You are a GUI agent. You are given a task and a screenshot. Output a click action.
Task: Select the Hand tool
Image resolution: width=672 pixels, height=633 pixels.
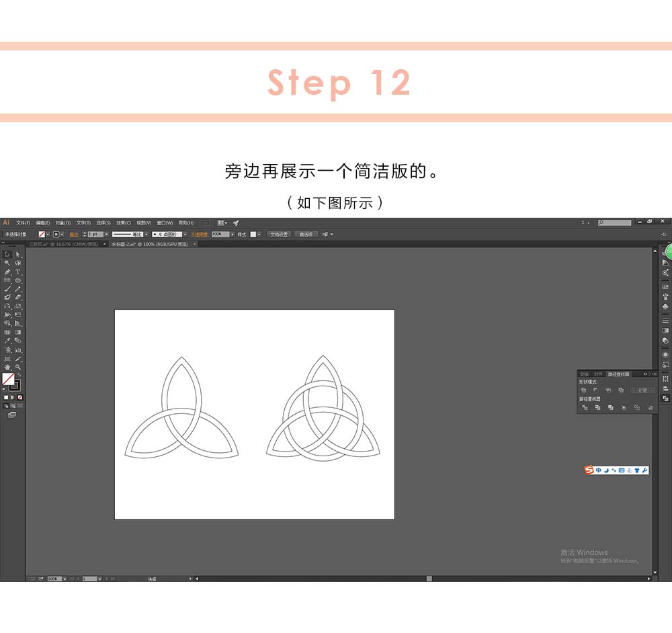coord(7,367)
